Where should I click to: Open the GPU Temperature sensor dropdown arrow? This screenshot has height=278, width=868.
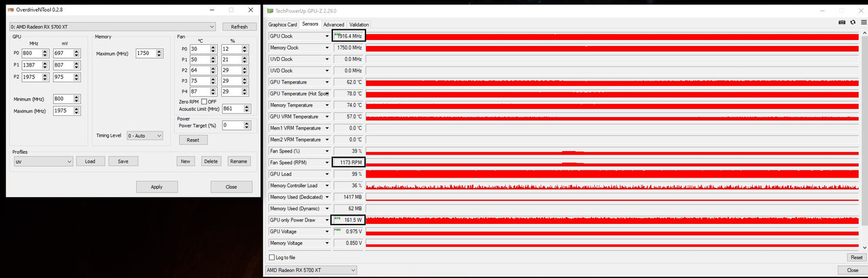click(328, 82)
